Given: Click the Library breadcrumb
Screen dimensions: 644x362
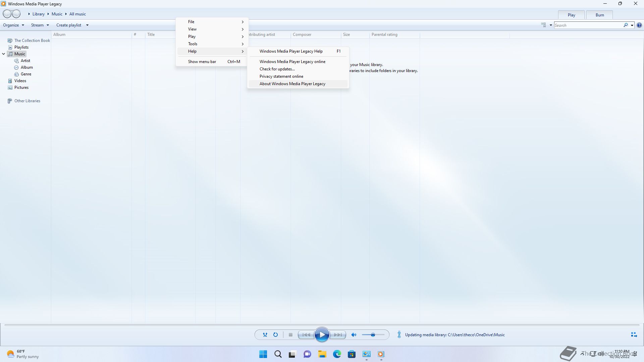Looking at the screenshot, I should point(38,14).
